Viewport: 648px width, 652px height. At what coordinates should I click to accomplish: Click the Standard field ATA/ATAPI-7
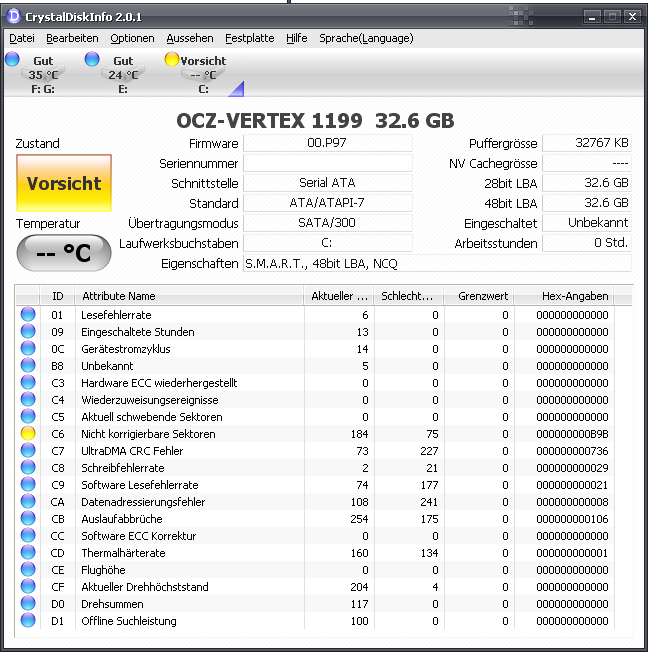[328, 203]
